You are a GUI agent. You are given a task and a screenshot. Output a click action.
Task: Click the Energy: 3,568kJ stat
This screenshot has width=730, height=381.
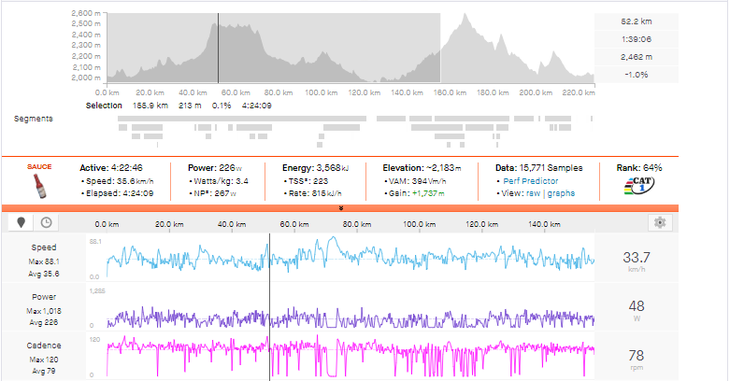315,168
